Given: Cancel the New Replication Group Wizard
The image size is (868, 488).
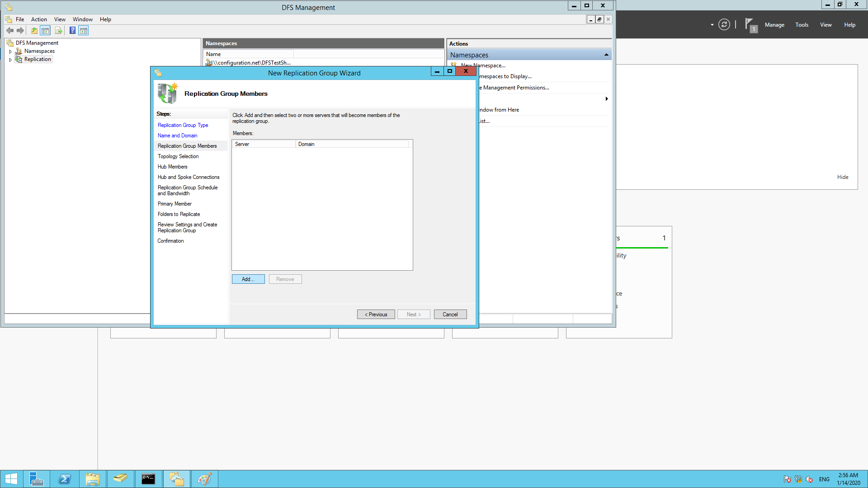Looking at the screenshot, I should point(450,314).
